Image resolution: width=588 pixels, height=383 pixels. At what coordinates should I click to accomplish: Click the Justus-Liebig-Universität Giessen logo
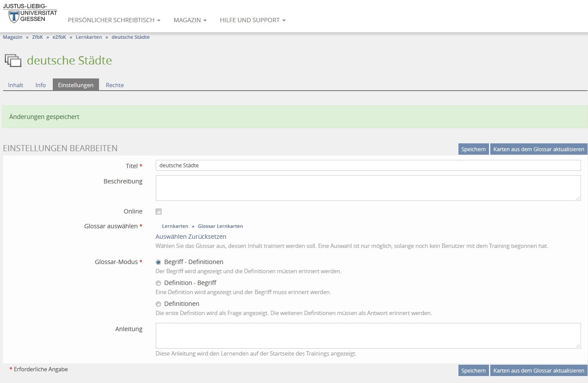(x=30, y=13)
